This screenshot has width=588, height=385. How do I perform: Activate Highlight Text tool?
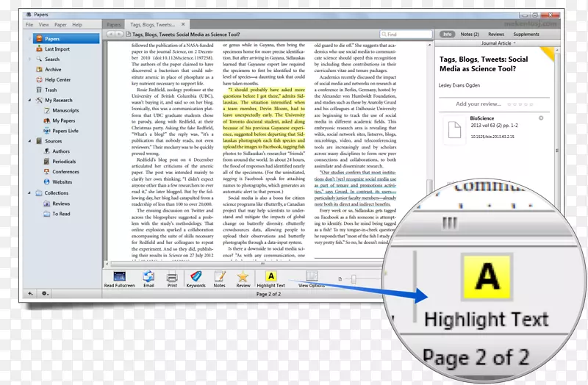point(270,280)
